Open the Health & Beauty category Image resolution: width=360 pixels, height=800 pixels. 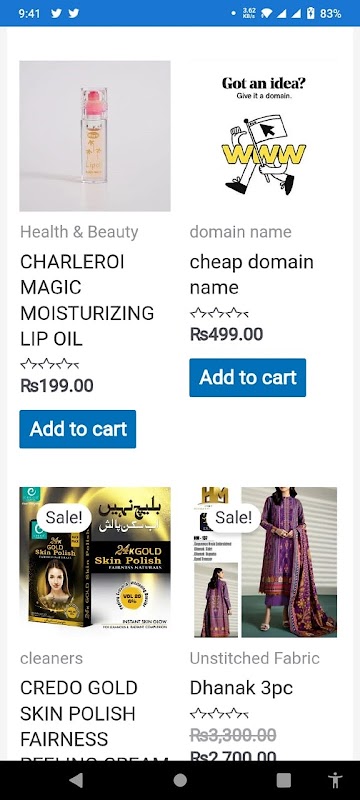point(79,232)
